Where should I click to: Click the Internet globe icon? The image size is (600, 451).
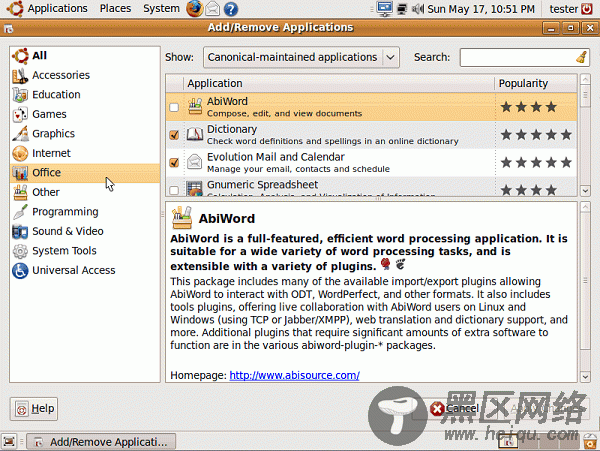click(x=20, y=153)
